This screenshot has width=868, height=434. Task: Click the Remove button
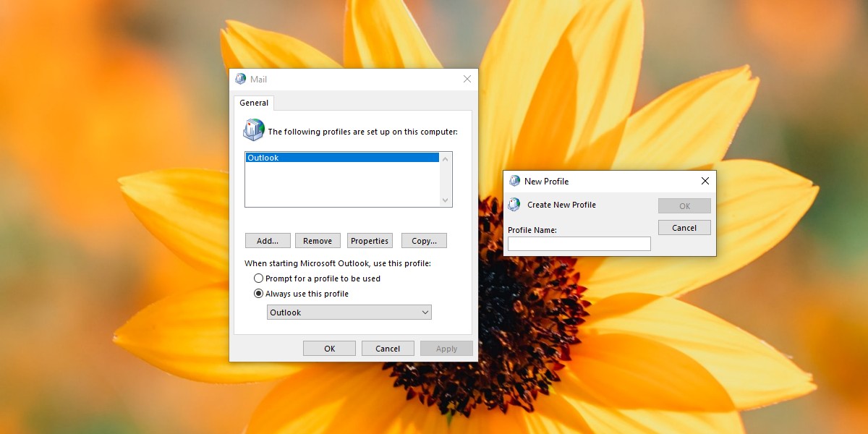(318, 241)
